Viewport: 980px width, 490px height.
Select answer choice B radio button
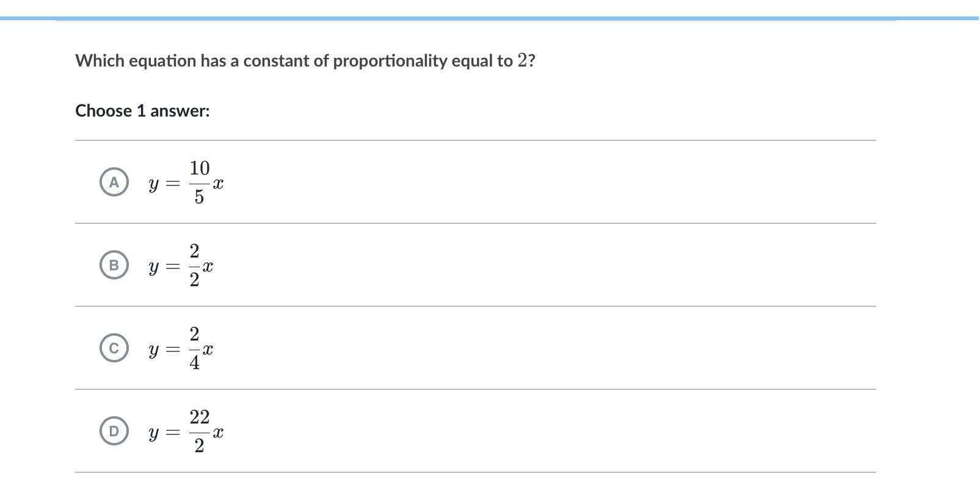(x=114, y=265)
